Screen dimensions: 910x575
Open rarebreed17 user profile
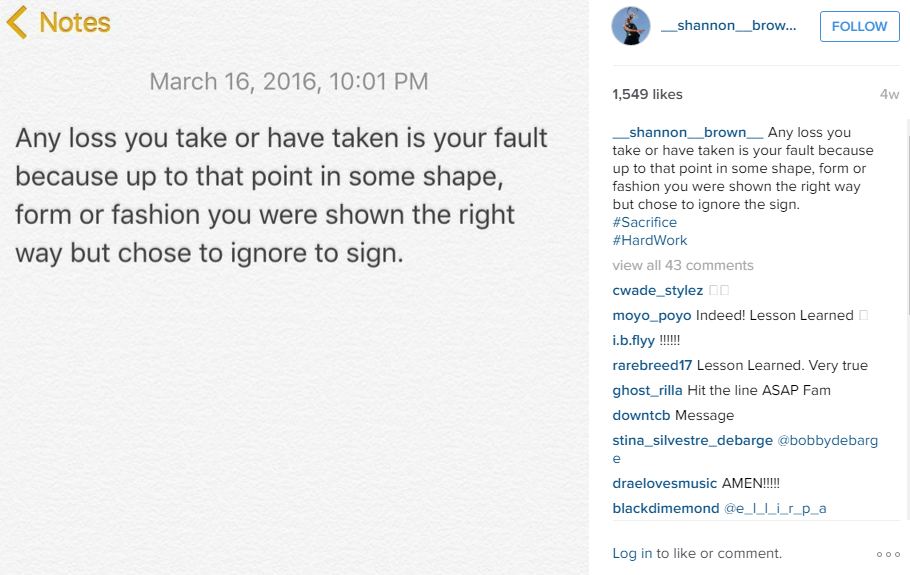[652, 366]
